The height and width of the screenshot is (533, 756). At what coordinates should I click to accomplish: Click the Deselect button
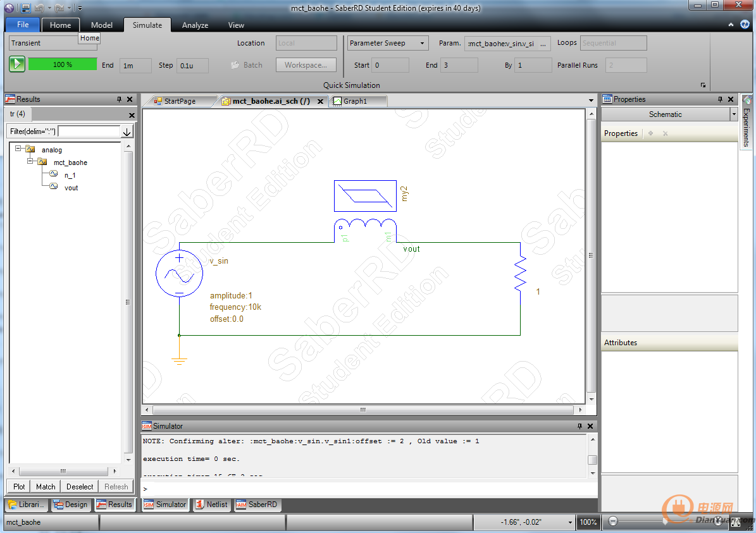point(80,487)
